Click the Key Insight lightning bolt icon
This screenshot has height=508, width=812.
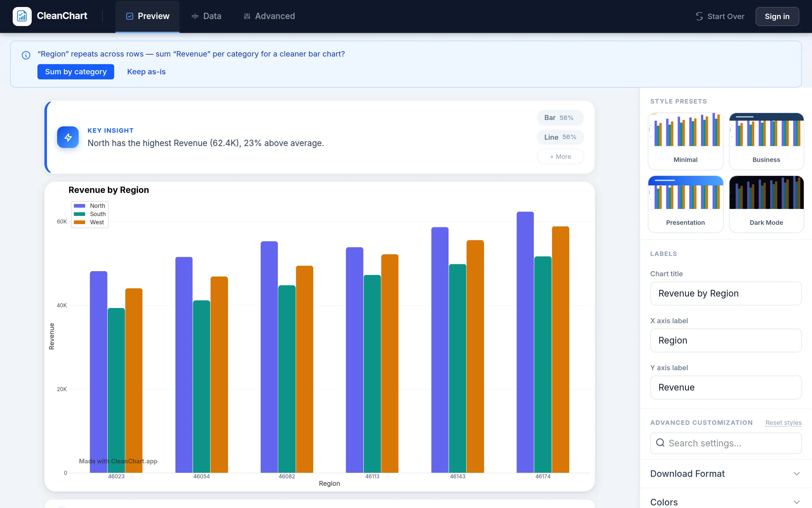[68, 137]
